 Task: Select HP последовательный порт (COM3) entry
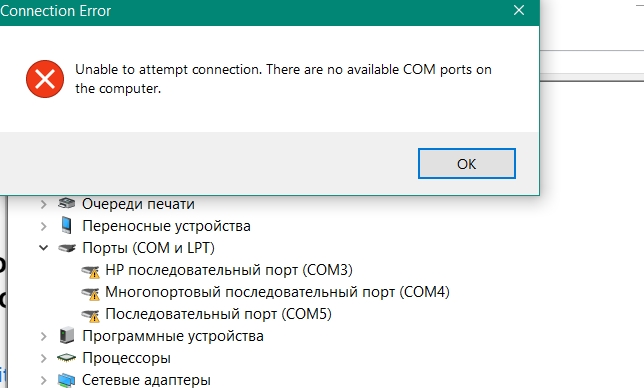tap(229, 270)
